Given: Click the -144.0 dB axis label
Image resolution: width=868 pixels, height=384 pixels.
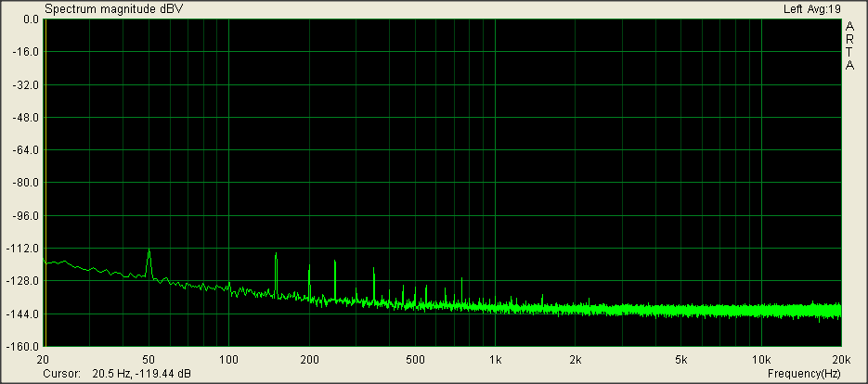Looking at the screenshot, I should pos(22,314).
